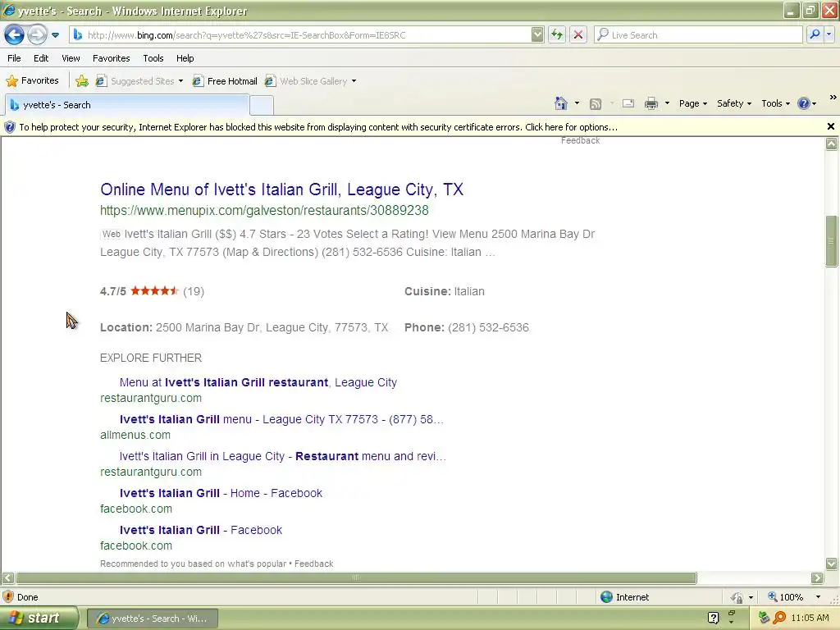The image size is (840, 630).
Task: Click the Internet zone globe icon
Action: click(606, 597)
